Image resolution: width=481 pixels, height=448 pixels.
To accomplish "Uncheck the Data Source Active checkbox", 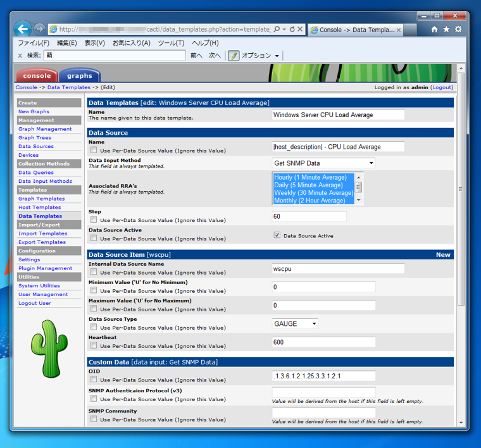I will [277, 235].
